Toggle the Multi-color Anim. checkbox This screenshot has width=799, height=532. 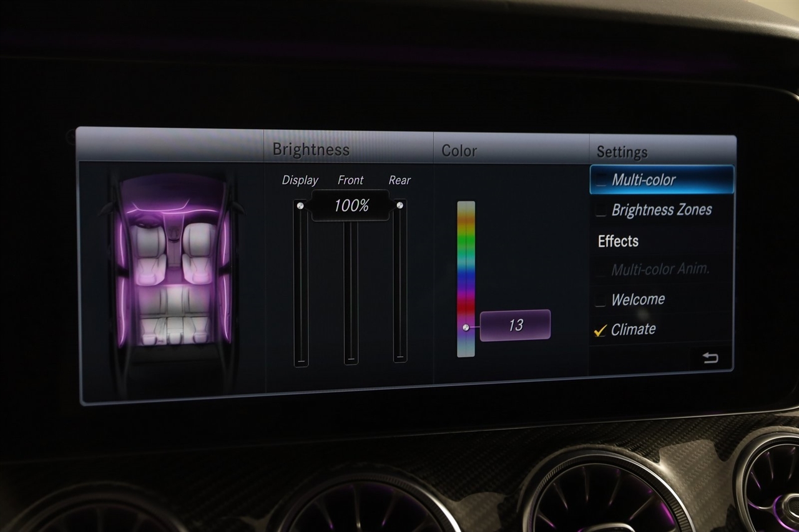(600, 270)
